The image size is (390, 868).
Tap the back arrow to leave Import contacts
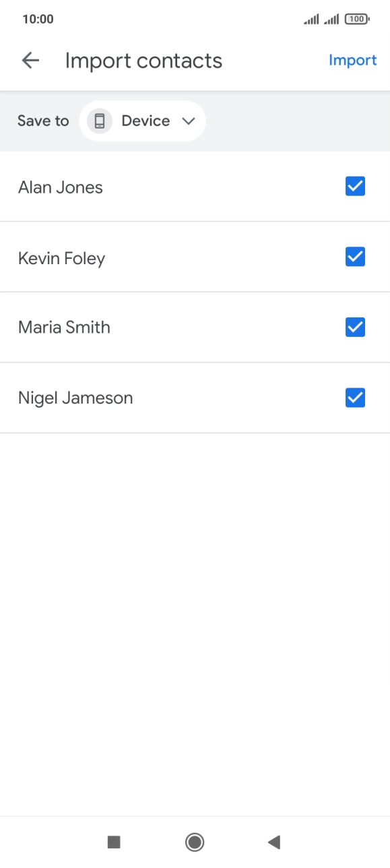point(30,60)
